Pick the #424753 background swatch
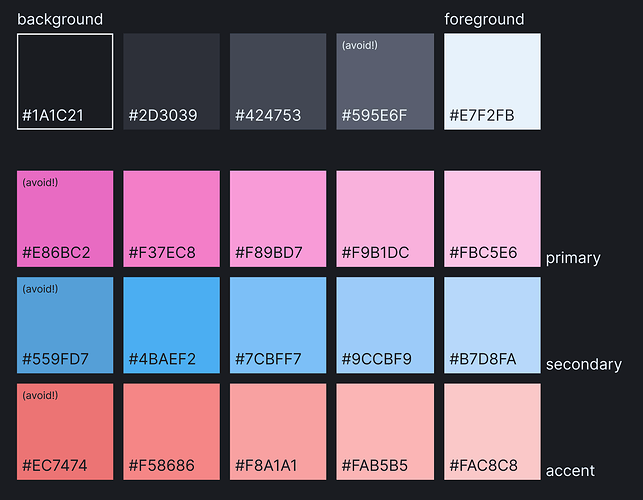 click(278, 81)
